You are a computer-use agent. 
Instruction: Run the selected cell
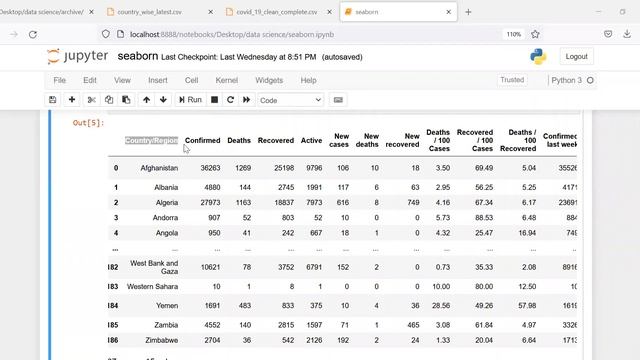190,100
